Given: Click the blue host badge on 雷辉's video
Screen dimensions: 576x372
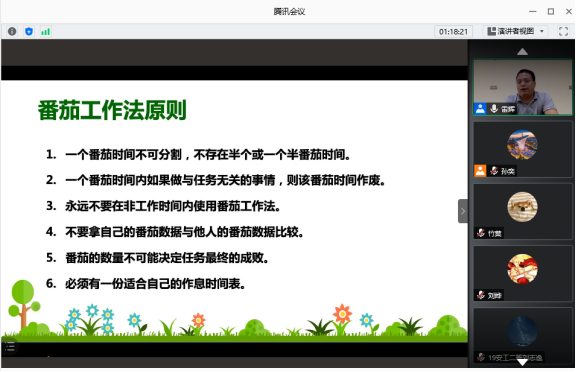Looking at the screenshot, I should 480,109.
